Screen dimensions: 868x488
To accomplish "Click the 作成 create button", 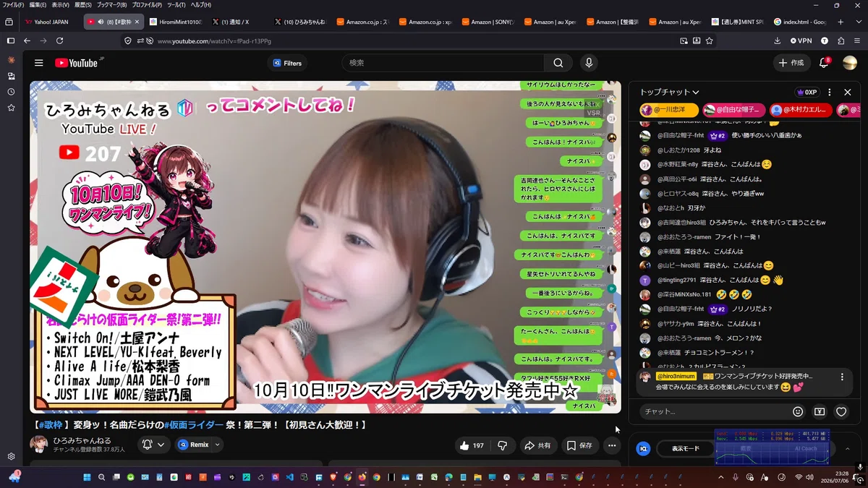I will pos(791,63).
